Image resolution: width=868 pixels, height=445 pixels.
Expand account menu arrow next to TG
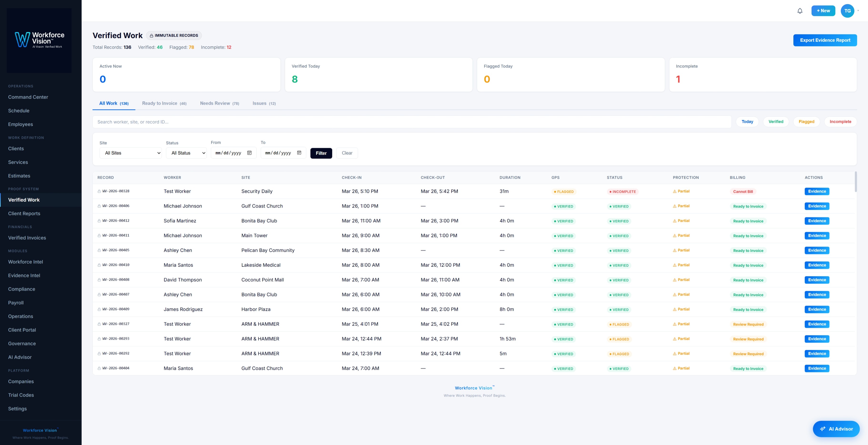tap(858, 10)
